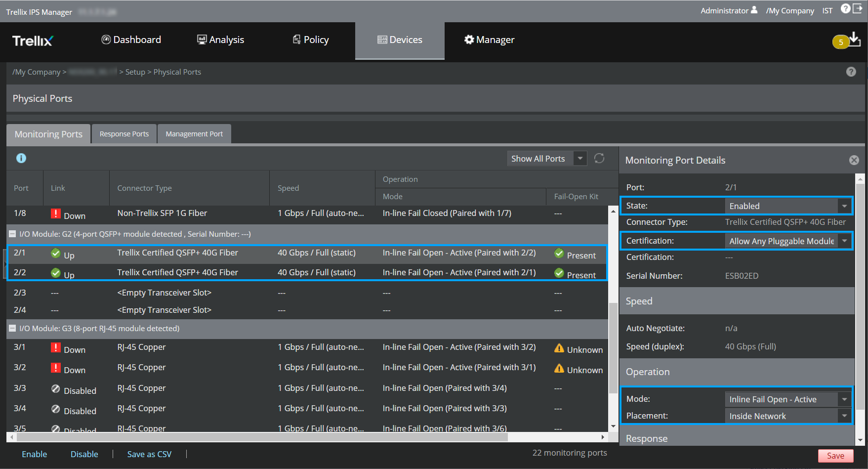The image size is (868, 469).
Task: Click the Setup breadcrumb link
Action: [x=135, y=72]
